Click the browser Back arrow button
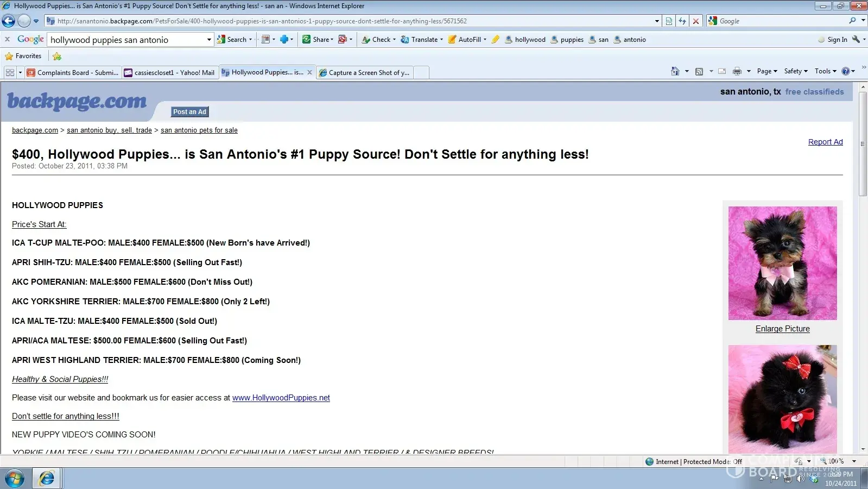The width and height of the screenshot is (868, 489). (x=9, y=21)
